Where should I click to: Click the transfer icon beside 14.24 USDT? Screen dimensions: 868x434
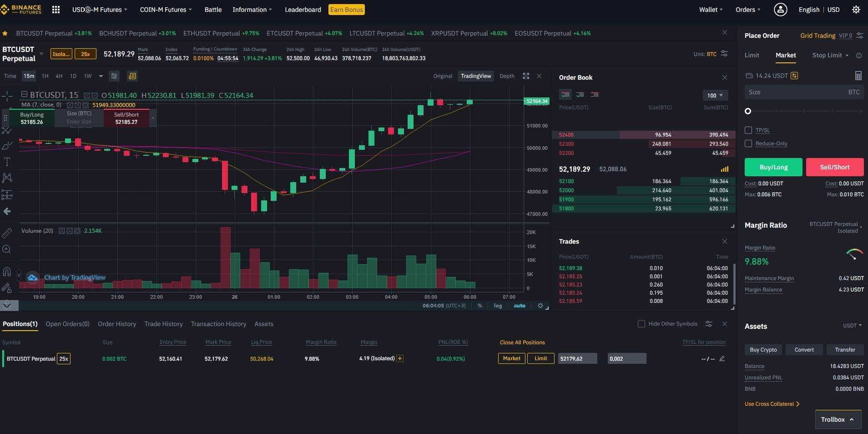click(794, 76)
